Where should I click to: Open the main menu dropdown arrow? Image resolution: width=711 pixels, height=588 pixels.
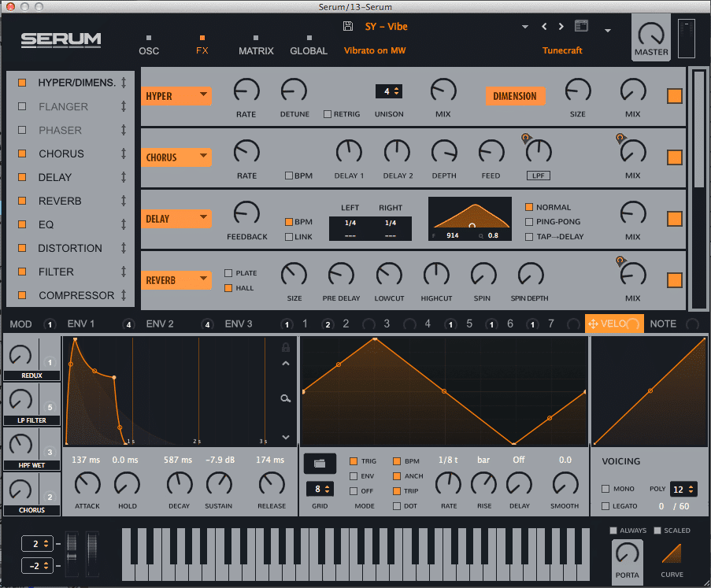pos(608,31)
